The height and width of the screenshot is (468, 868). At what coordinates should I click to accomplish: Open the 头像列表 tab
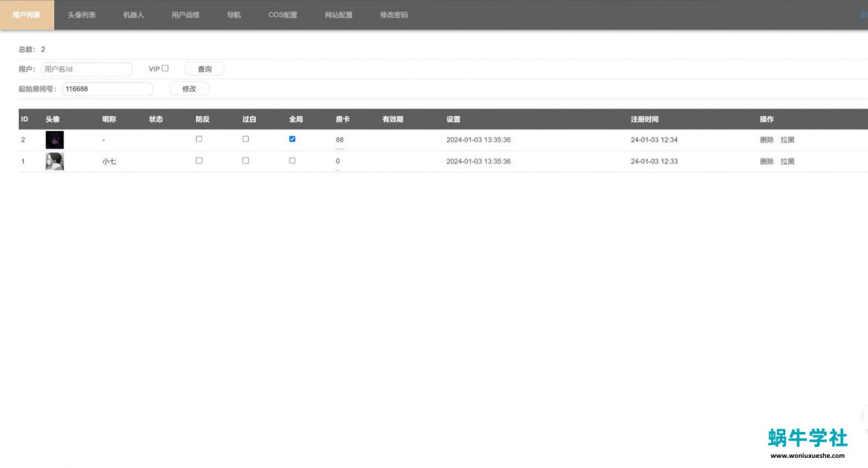(x=81, y=15)
